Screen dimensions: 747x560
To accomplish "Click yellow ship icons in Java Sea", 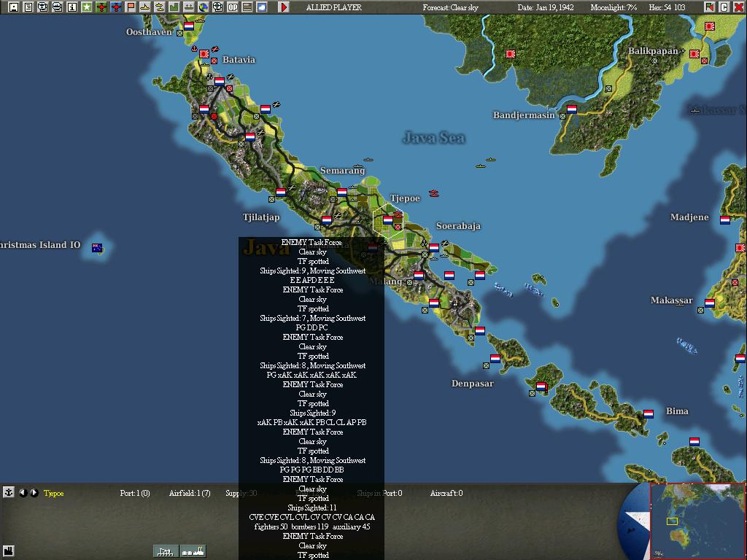I will click(x=485, y=163).
